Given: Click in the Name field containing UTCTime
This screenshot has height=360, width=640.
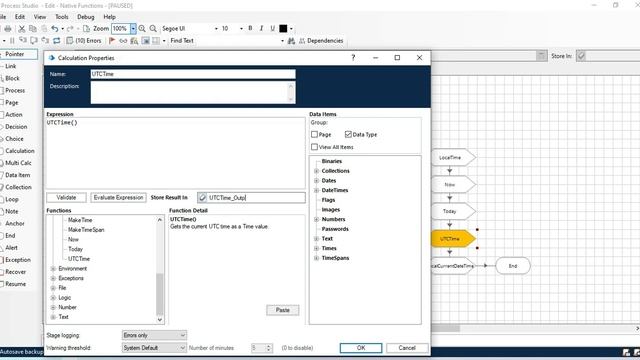Looking at the screenshot, I should pyautogui.click(x=193, y=74).
